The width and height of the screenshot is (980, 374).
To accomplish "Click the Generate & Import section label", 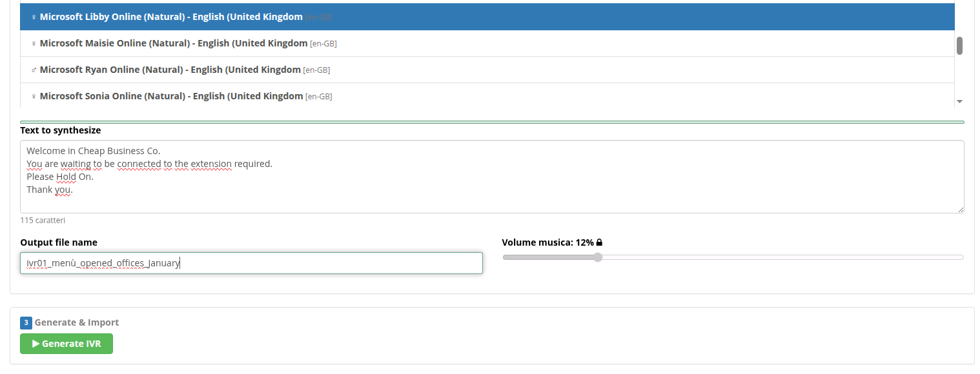I will 76,322.
